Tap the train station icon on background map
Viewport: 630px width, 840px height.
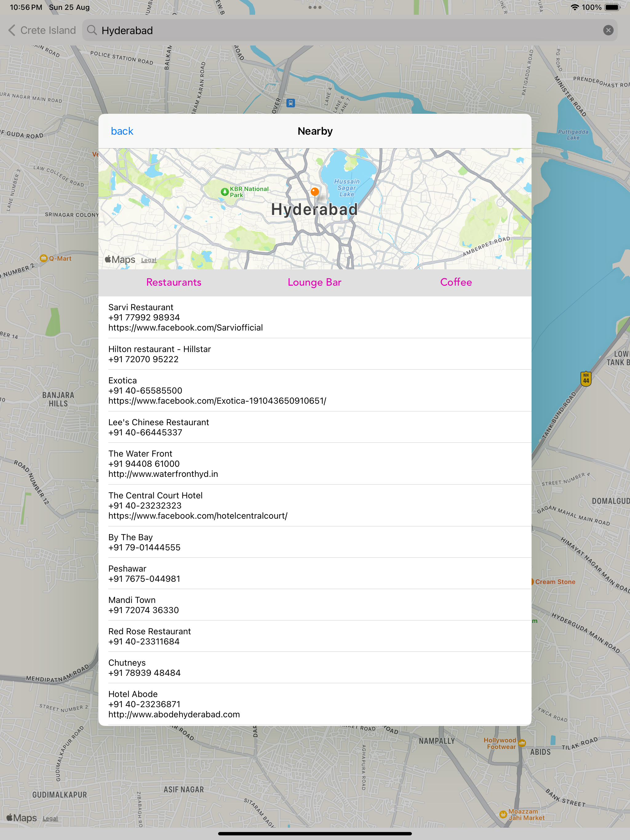click(x=291, y=103)
